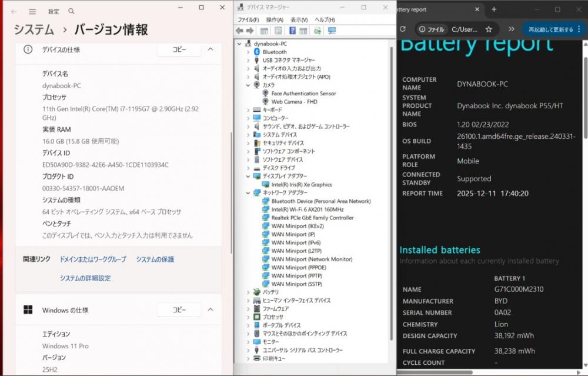Select Realtek PCIe GbE Family Controller
588x376 pixels.
313,218
